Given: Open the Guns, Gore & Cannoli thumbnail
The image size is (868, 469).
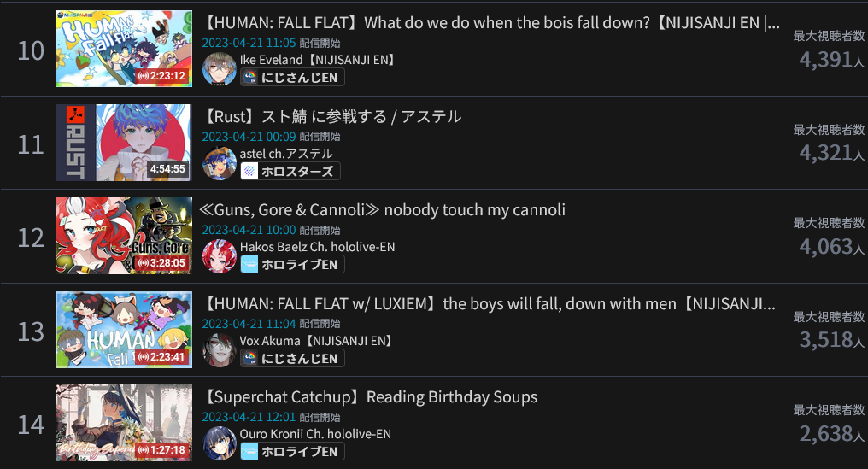Looking at the screenshot, I should pos(124,236).
